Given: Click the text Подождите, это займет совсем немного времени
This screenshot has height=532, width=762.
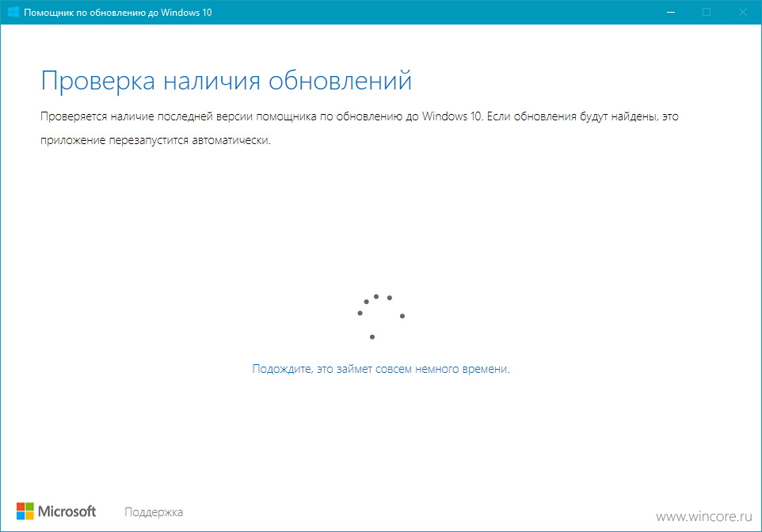Looking at the screenshot, I should (x=381, y=369).
